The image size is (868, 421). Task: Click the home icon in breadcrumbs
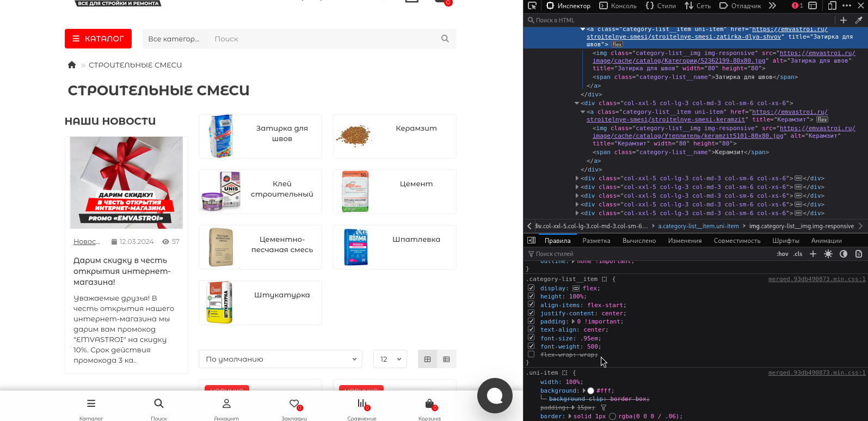[72, 65]
